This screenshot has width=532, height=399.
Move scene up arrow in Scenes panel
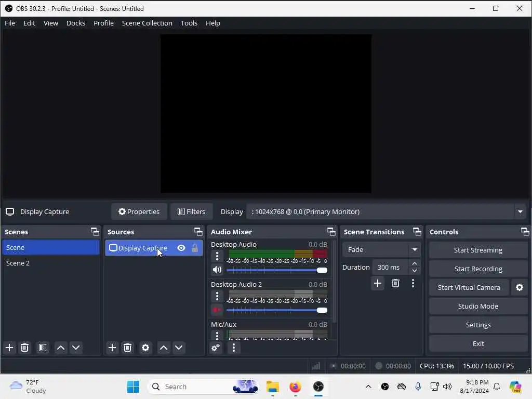point(61,348)
